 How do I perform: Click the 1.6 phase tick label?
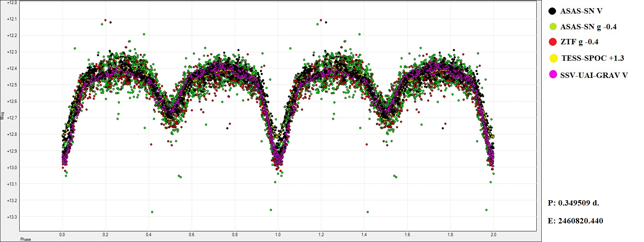pyautogui.click(x=407, y=234)
